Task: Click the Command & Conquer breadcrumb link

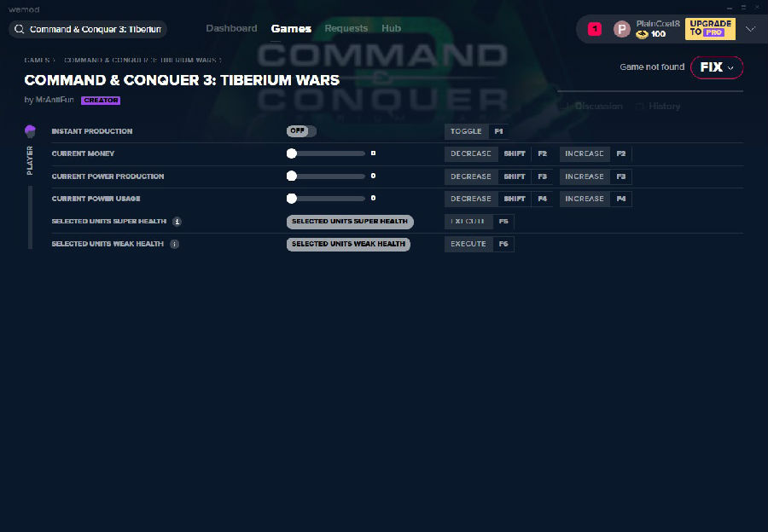Action: click(140, 61)
